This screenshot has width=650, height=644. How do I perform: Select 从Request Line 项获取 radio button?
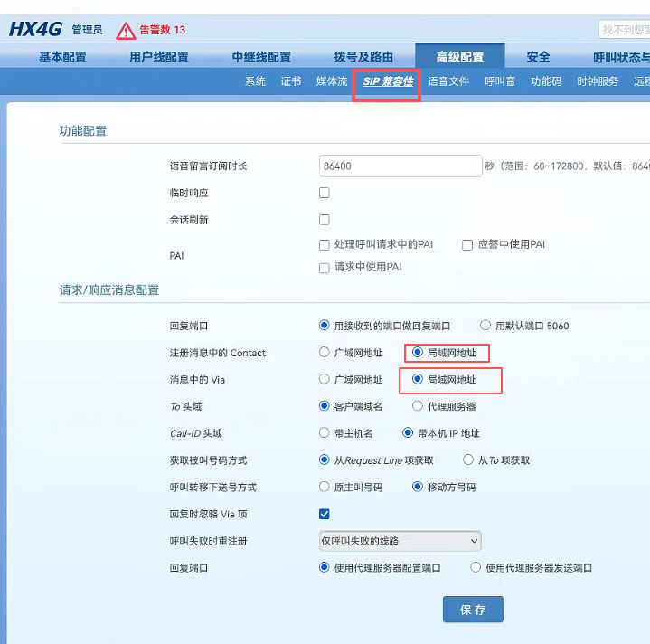point(325,459)
